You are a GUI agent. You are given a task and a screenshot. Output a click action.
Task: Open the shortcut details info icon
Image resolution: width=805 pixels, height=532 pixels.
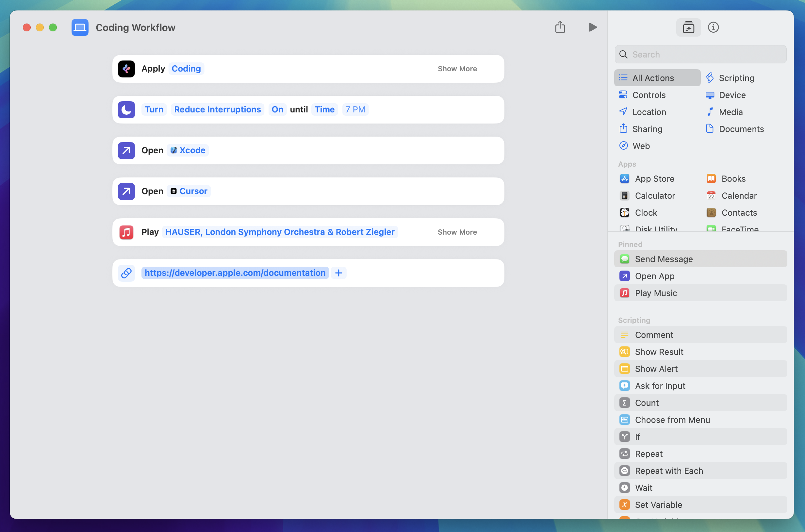point(713,27)
